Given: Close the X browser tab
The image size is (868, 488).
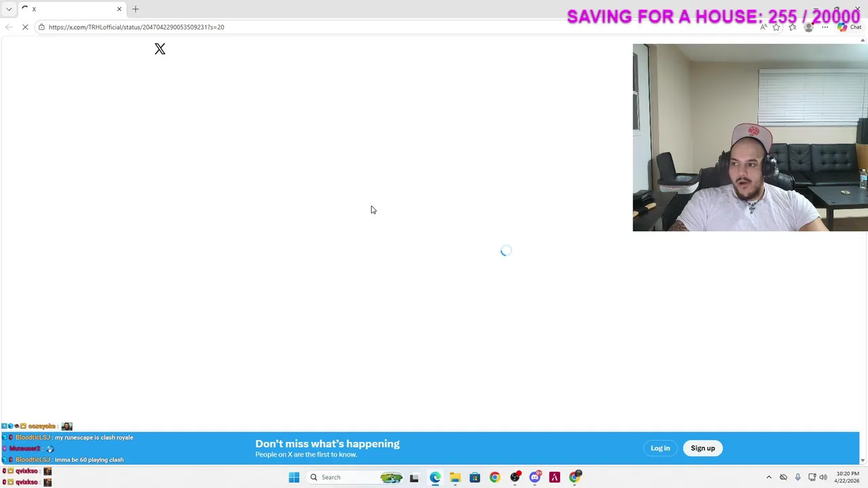Looking at the screenshot, I should [x=119, y=9].
